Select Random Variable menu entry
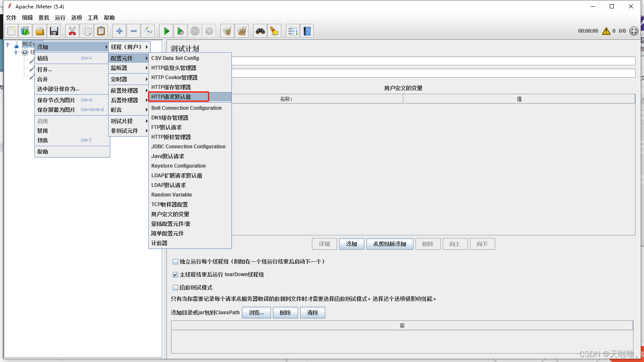644x362 pixels. [190, 195]
